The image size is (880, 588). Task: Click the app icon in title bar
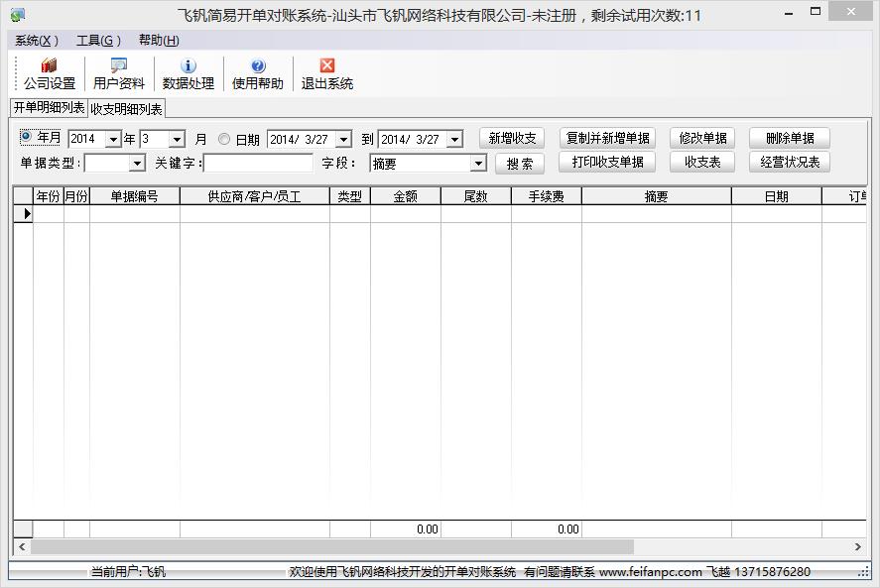[x=17, y=15]
